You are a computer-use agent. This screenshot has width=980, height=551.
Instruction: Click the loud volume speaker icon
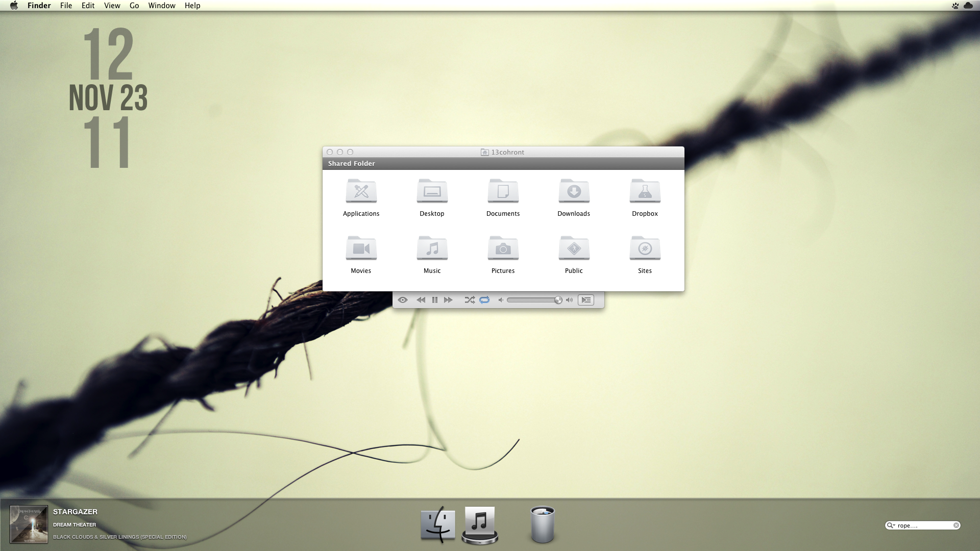tap(569, 300)
